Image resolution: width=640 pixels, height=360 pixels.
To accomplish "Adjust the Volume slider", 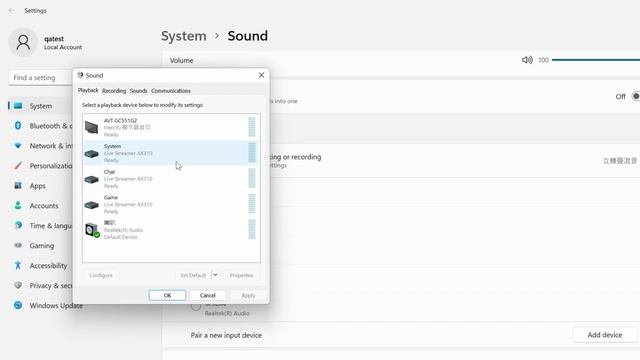I will [596, 60].
